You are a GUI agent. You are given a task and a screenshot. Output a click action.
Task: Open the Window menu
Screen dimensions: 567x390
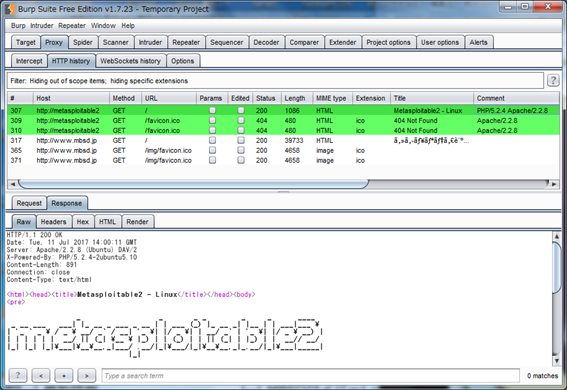[103, 26]
